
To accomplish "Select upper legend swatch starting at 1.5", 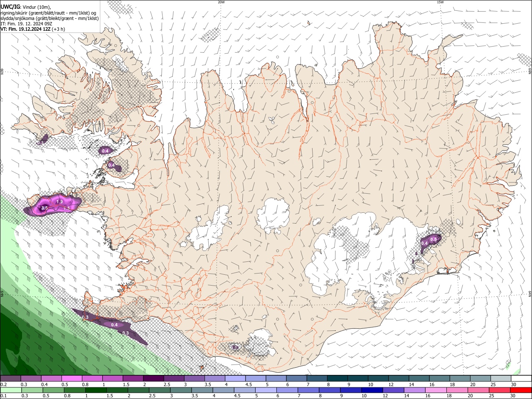I will tap(133, 378).
